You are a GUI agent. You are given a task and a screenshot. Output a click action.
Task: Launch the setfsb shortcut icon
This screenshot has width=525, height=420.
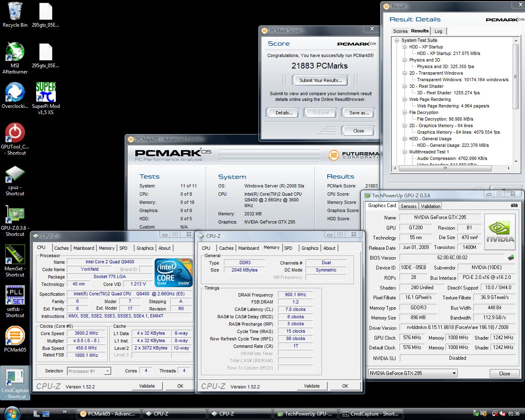pyautogui.click(x=15, y=302)
